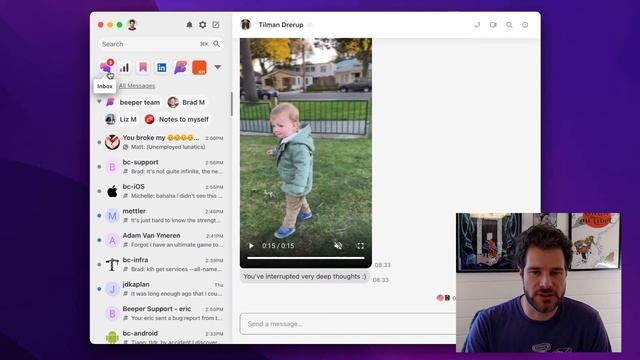Click the search magnifier in sidebar
The height and width of the screenshot is (360, 640).
pyautogui.click(x=217, y=44)
